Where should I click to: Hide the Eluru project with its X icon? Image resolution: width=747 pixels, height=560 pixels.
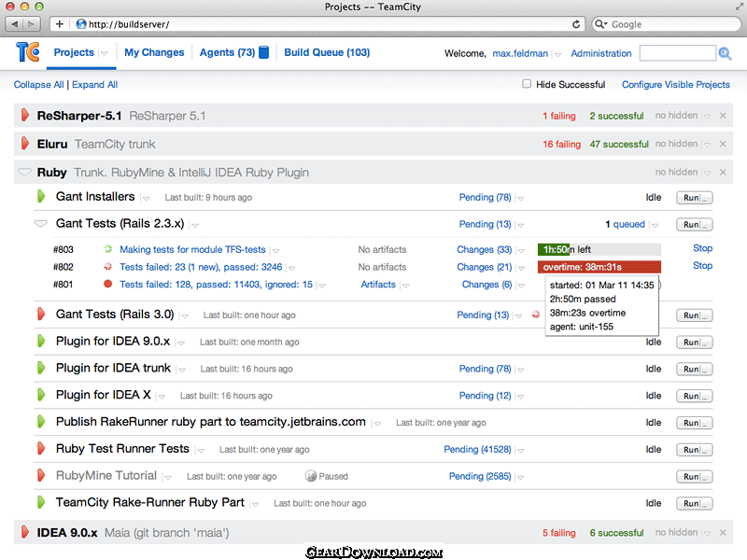(x=723, y=144)
